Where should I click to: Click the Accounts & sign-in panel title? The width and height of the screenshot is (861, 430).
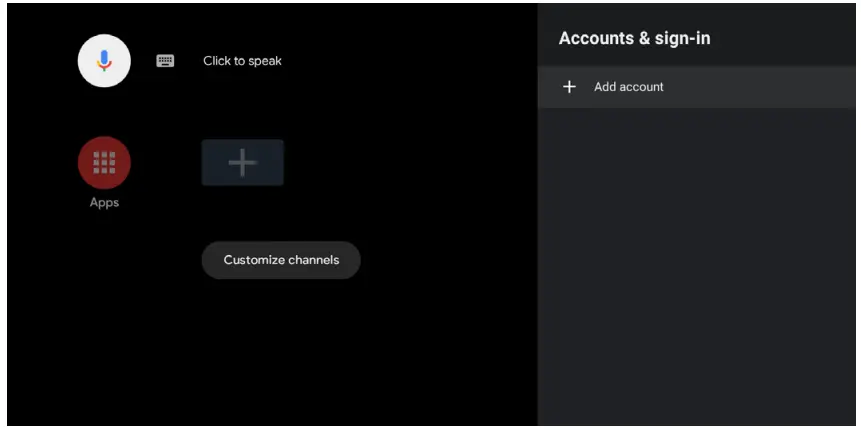tap(634, 39)
